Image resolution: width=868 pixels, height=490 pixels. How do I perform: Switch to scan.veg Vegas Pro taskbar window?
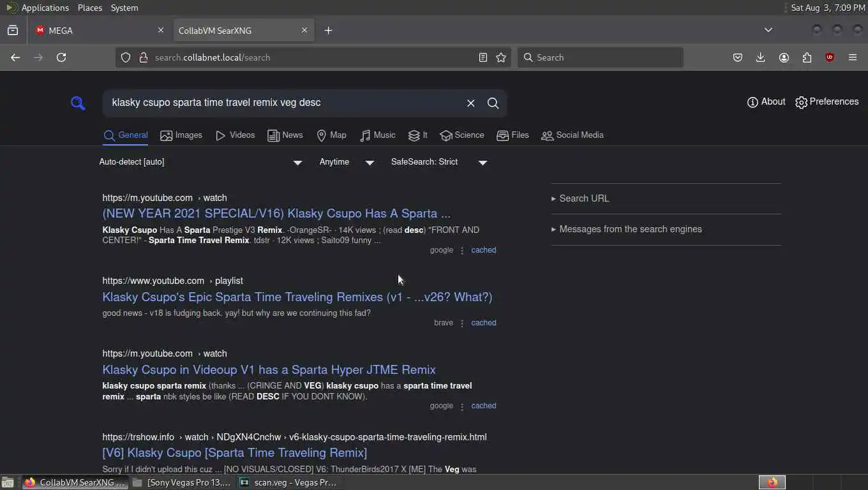click(x=288, y=482)
